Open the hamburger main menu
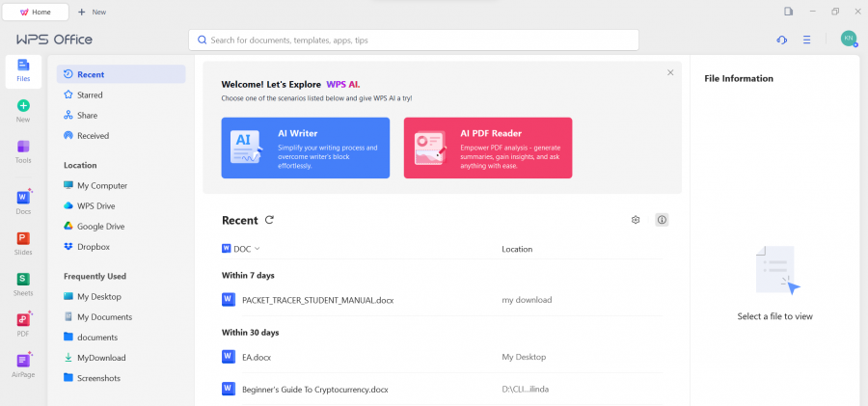 pyautogui.click(x=806, y=40)
